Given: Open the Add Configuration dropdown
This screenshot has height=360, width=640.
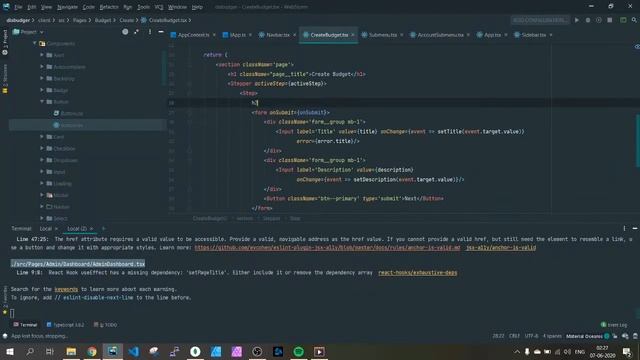Looking at the screenshot, I should (x=540, y=20).
